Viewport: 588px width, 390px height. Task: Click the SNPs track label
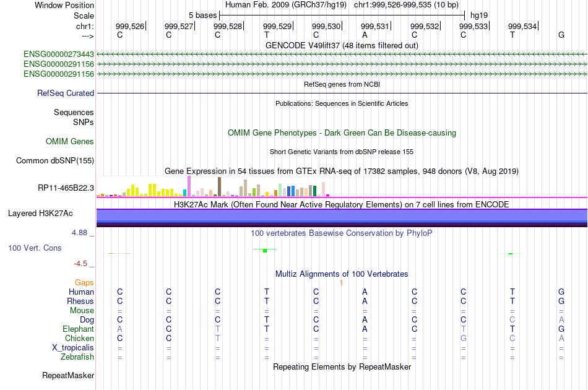tap(84, 122)
